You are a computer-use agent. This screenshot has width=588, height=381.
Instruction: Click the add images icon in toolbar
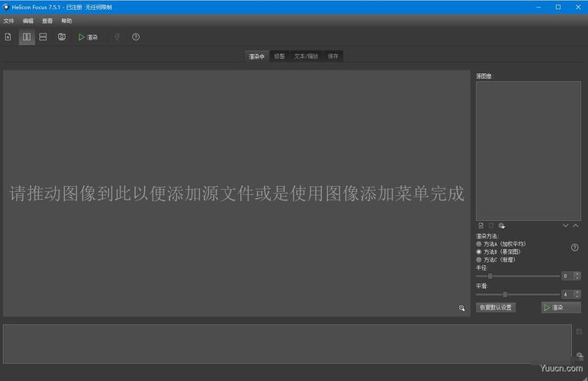(x=8, y=37)
